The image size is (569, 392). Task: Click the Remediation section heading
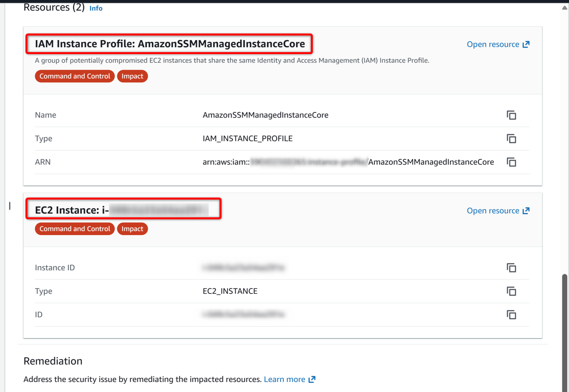[53, 361]
